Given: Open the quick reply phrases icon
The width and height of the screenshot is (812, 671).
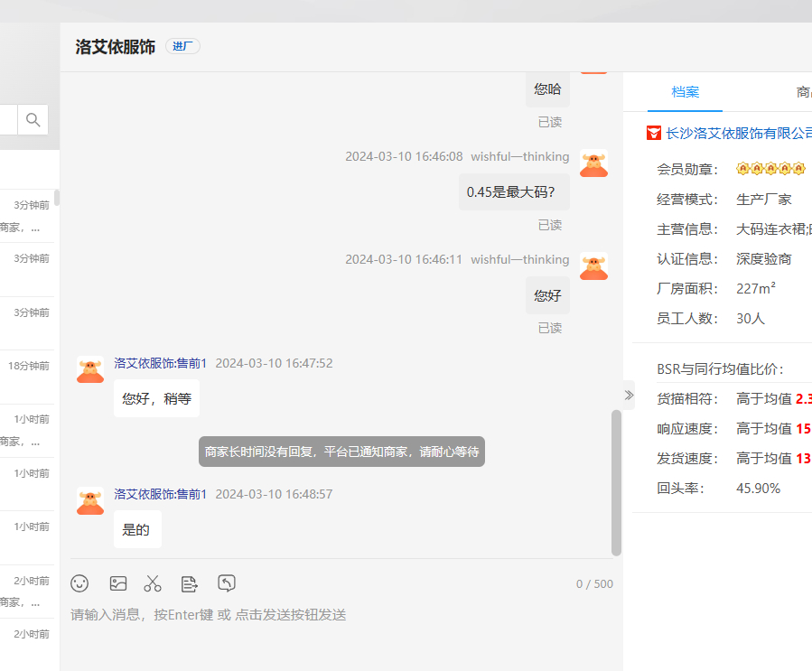Looking at the screenshot, I should tap(190, 583).
